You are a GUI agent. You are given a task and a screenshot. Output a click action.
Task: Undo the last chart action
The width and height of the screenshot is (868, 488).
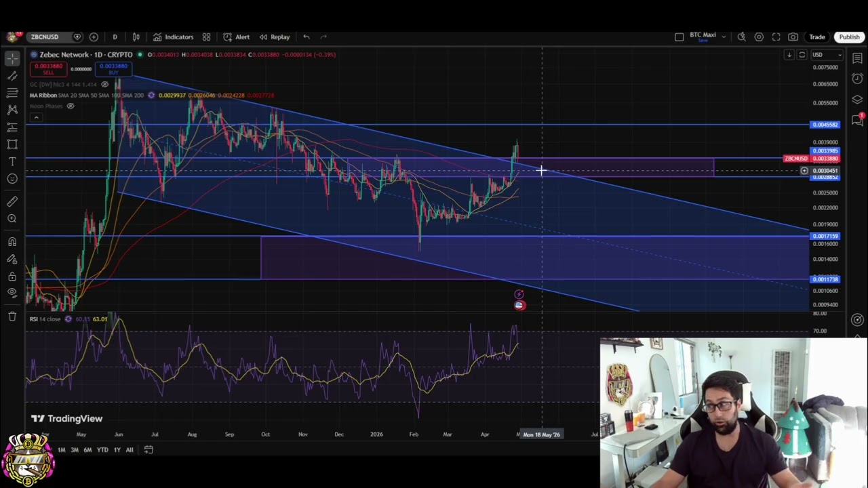pyautogui.click(x=307, y=37)
